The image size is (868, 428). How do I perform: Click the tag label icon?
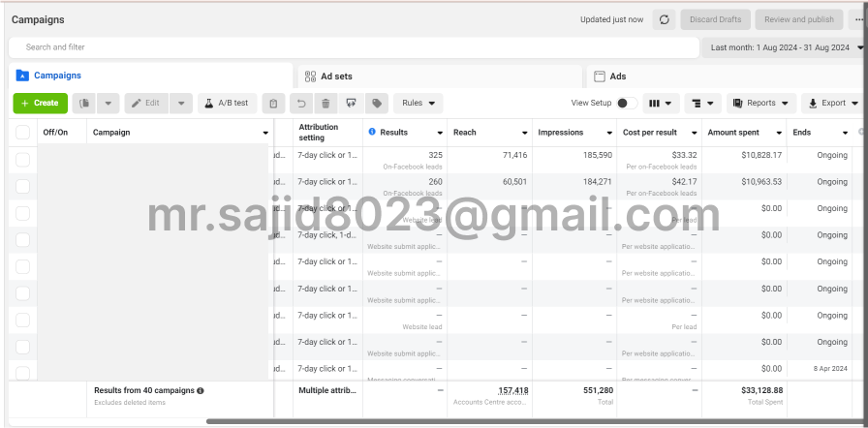[376, 103]
